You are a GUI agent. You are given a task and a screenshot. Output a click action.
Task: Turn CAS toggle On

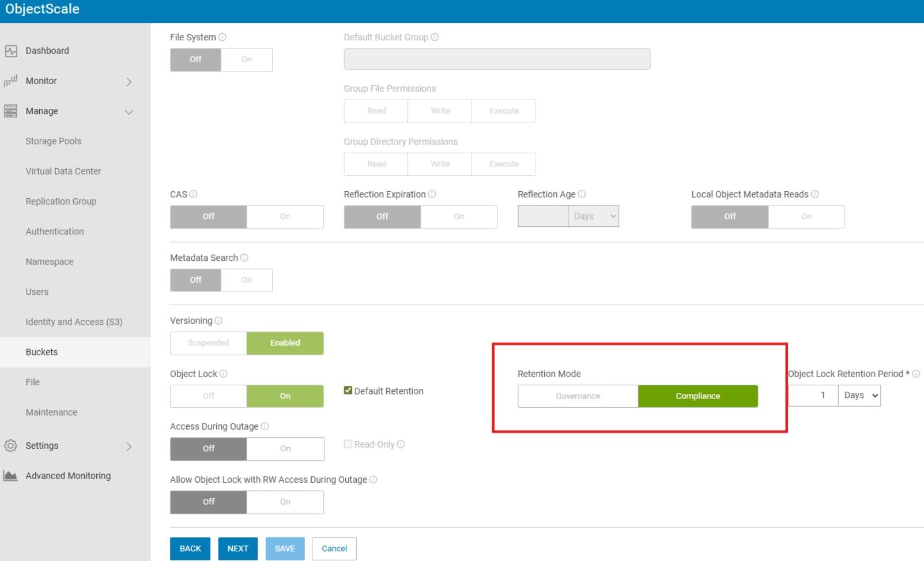pyautogui.click(x=285, y=217)
